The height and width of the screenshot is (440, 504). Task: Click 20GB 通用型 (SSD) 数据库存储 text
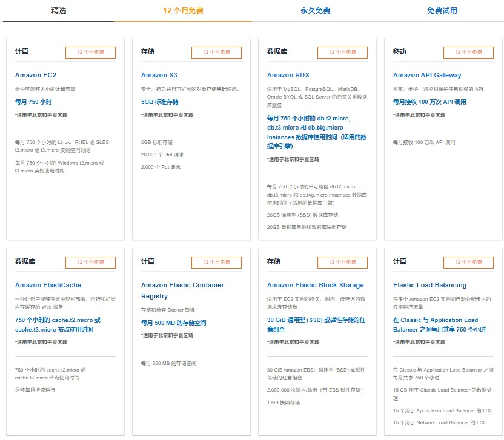click(x=302, y=215)
